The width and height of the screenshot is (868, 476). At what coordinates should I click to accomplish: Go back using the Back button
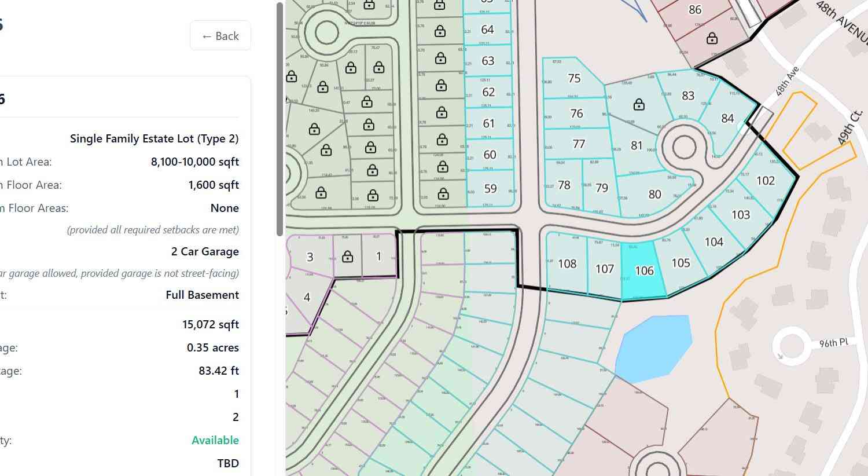(x=220, y=36)
